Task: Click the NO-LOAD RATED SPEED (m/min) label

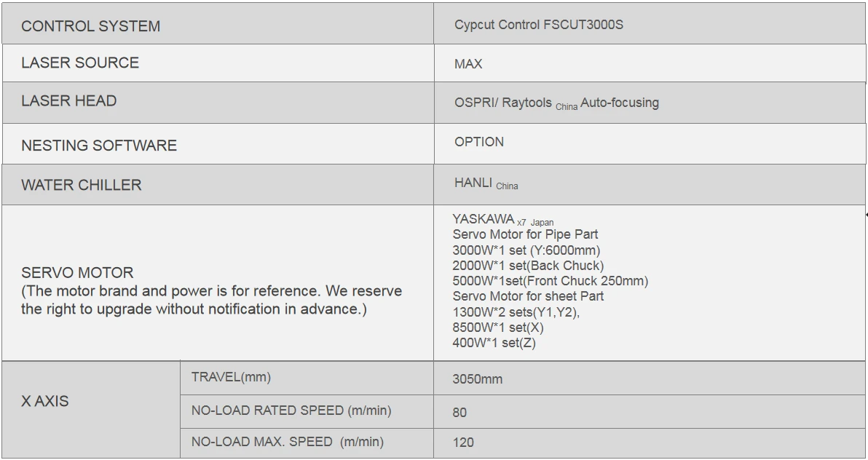Action: point(291,411)
